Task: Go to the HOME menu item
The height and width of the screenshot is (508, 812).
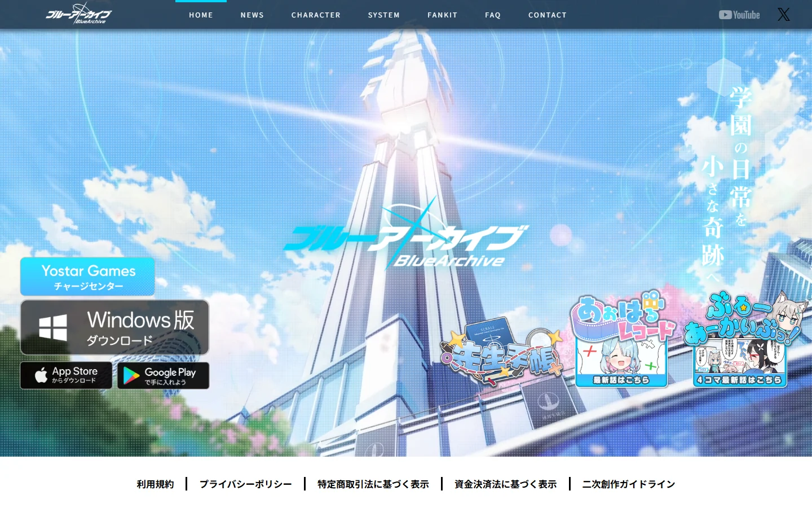Action: pos(201,15)
